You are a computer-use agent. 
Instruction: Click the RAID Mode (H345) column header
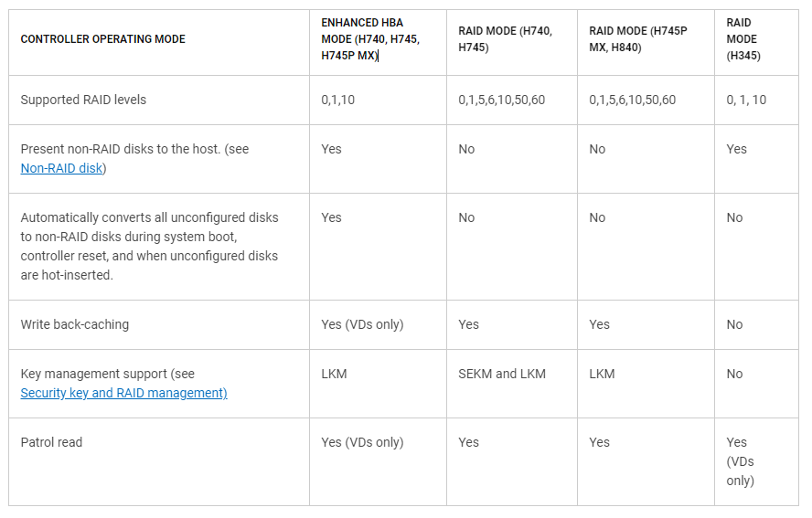tap(743, 39)
